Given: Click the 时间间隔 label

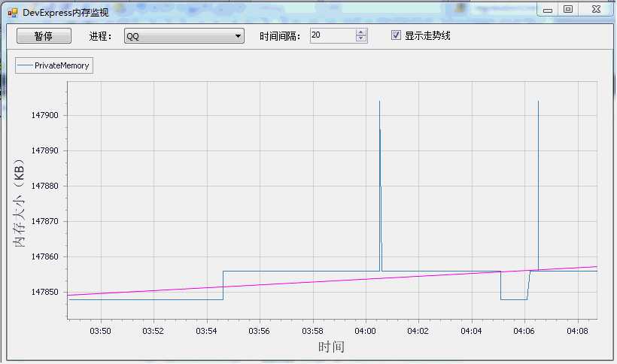Looking at the screenshot, I should pyautogui.click(x=280, y=36).
